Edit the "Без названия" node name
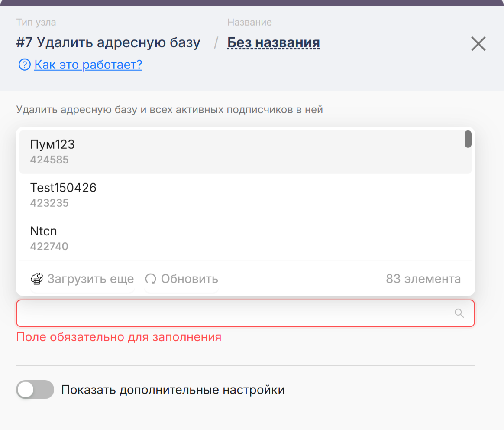Image resolution: width=504 pixels, height=430 pixels. pyautogui.click(x=274, y=42)
